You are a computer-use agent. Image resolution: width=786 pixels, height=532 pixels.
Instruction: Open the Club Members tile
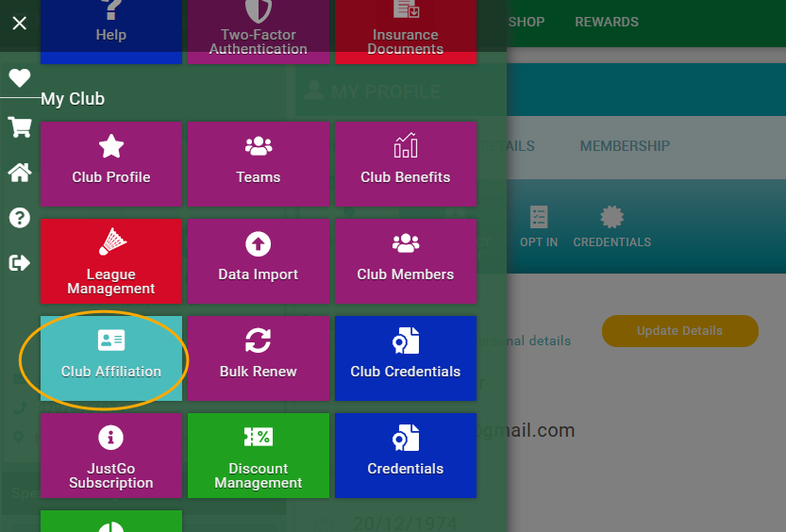(406, 261)
